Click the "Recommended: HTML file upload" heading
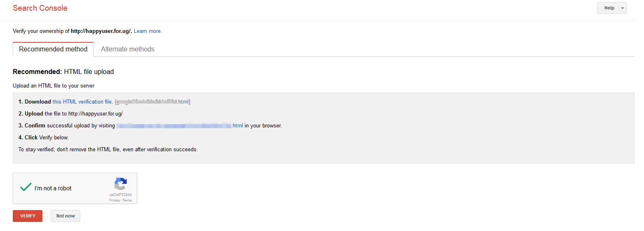 pyautogui.click(x=63, y=72)
